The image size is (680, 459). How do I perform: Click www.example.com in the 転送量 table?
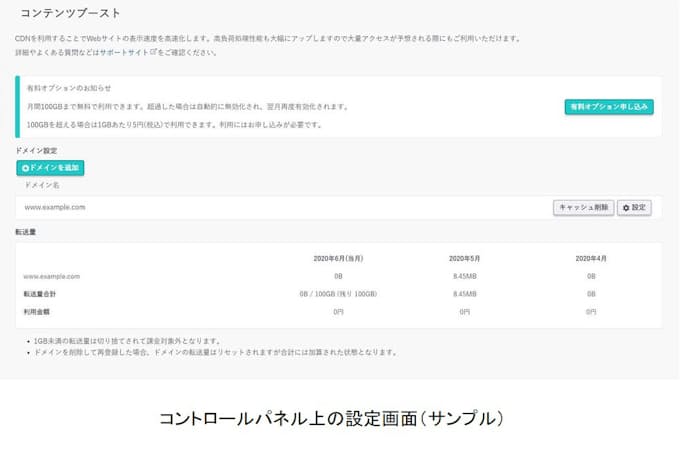click(52, 276)
